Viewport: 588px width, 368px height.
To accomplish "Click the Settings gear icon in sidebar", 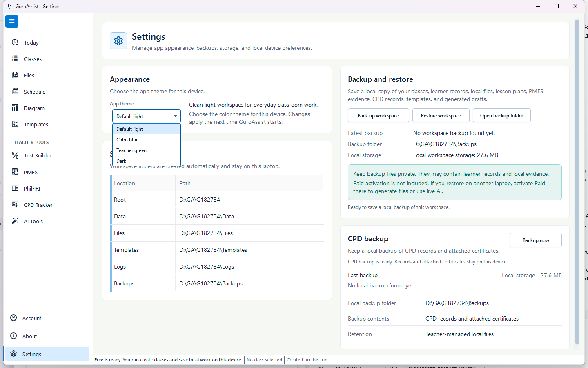I will [x=13, y=354].
